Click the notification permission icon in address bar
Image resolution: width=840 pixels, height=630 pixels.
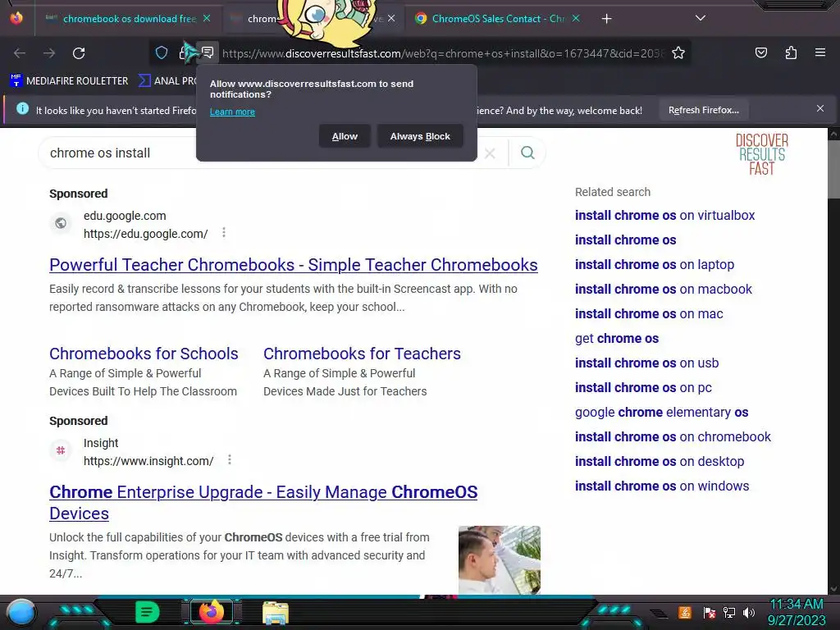pyautogui.click(x=208, y=52)
